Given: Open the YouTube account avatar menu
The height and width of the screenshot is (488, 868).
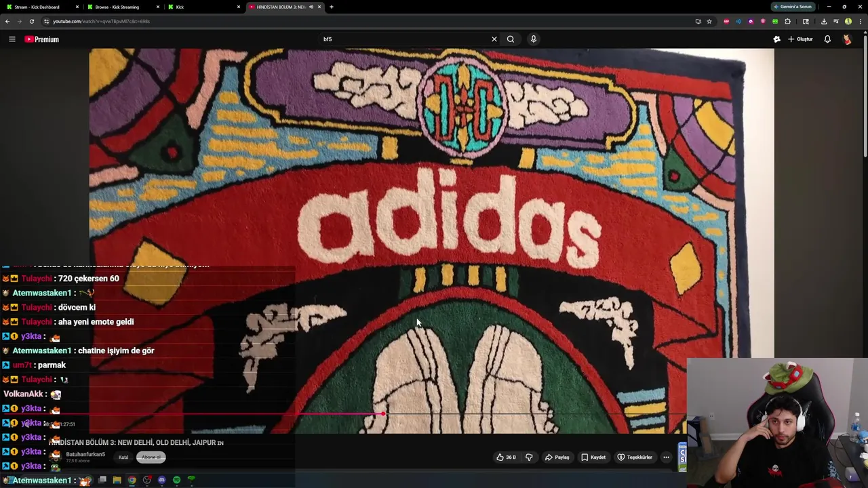Looking at the screenshot, I should point(847,39).
